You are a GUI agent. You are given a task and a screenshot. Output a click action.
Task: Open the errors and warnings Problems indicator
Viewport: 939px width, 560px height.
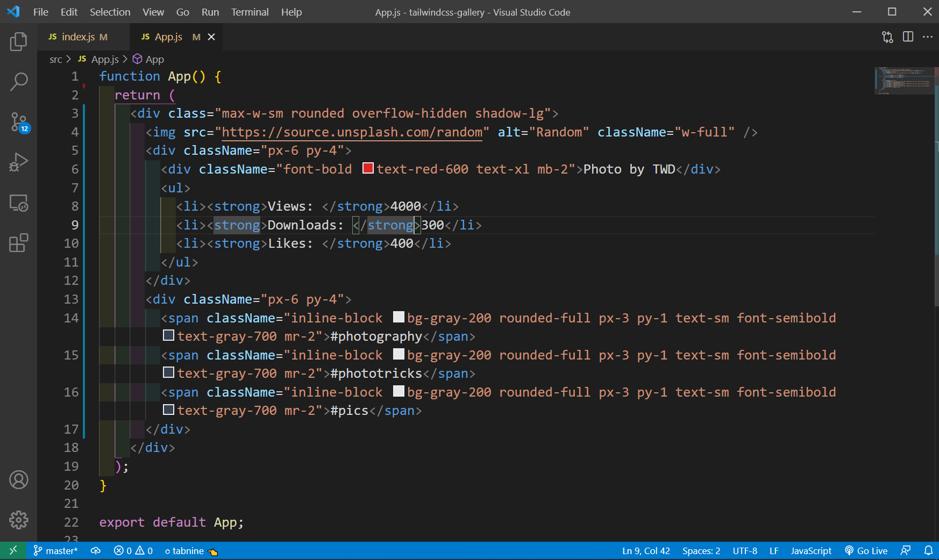tap(133, 551)
